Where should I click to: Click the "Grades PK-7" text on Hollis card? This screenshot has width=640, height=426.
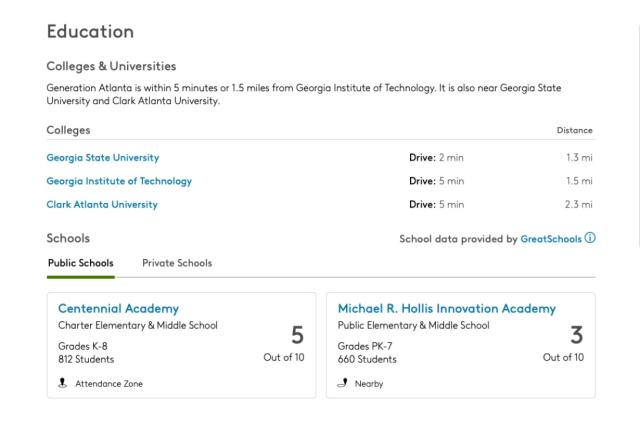pyautogui.click(x=367, y=345)
